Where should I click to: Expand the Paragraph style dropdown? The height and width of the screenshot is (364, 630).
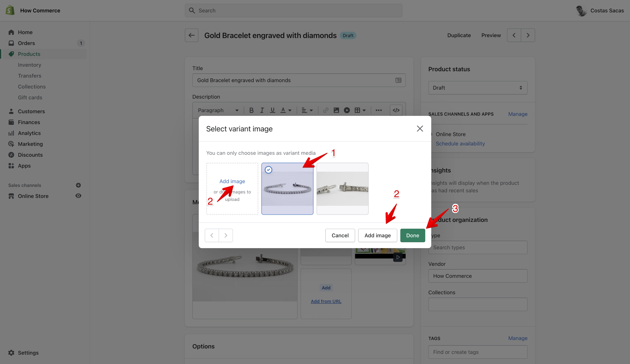(x=218, y=110)
